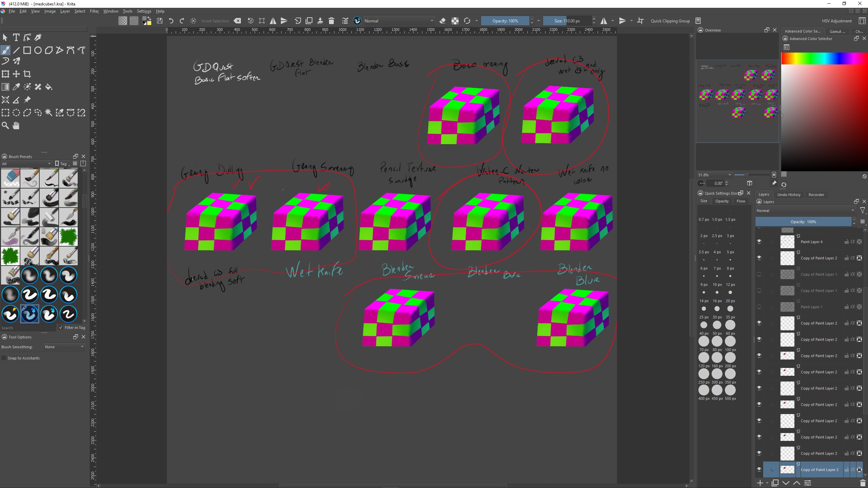
Task: Open the brush preset tag All dropdown
Action: pos(26,164)
